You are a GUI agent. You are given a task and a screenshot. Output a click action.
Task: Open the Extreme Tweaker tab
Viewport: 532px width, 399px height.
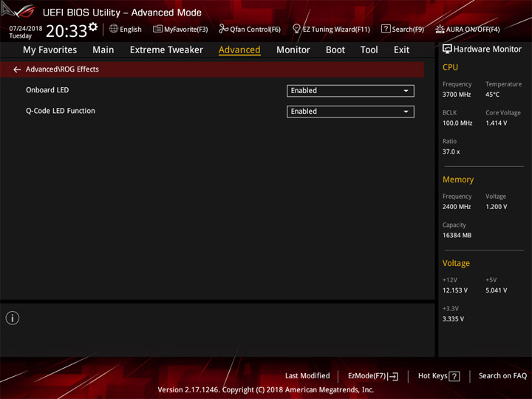[166, 50]
